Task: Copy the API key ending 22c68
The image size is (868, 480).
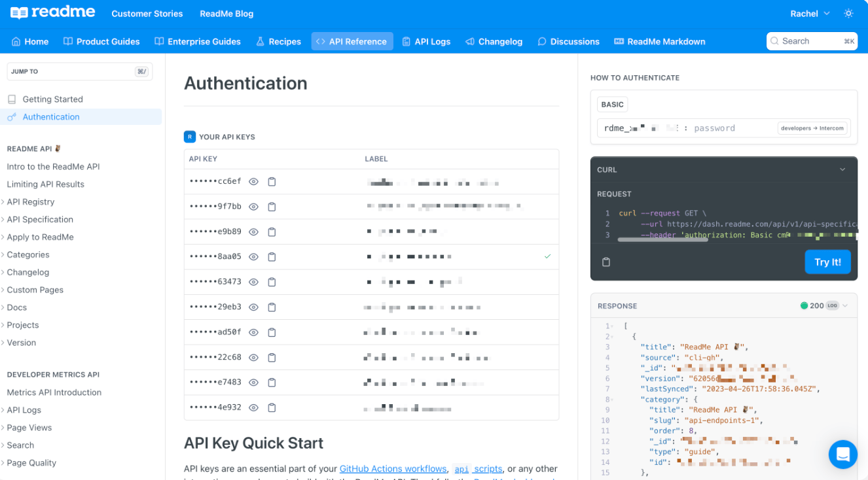Action: [272, 357]
